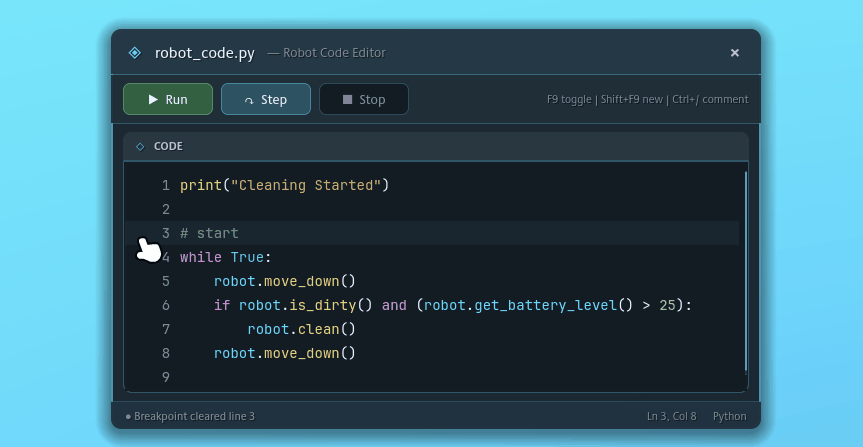Toggle breakpoint on line number 9
This screenshot has width=863, height=447.
(166, 377)
